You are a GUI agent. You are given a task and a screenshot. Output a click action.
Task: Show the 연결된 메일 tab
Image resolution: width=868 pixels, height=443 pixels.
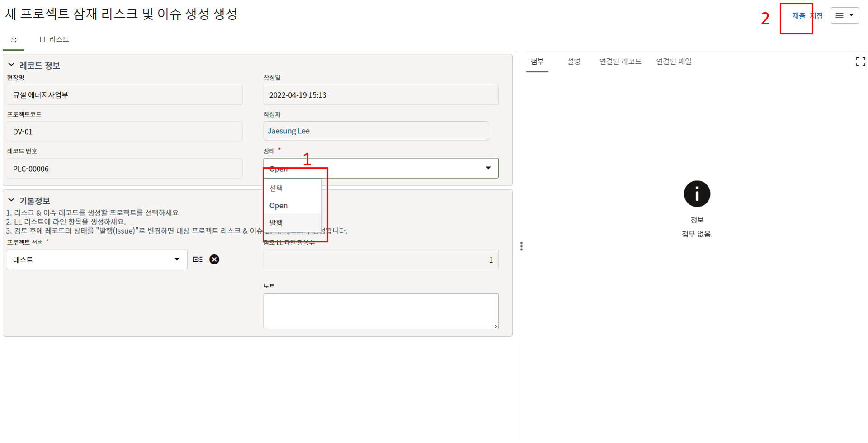674,61
